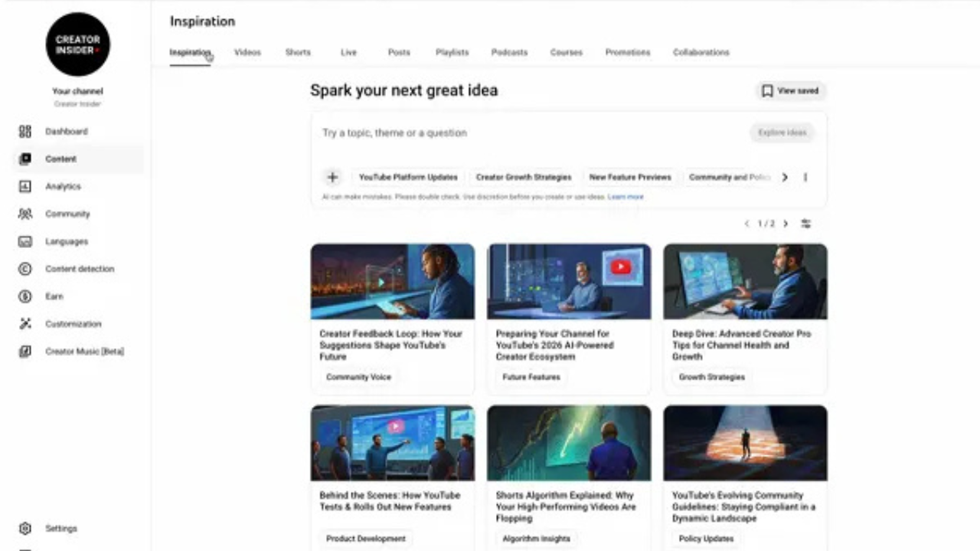This screenshot has height=551, width=980.
Task: Click the Community label in sidebar
Action: coord(67,214)
